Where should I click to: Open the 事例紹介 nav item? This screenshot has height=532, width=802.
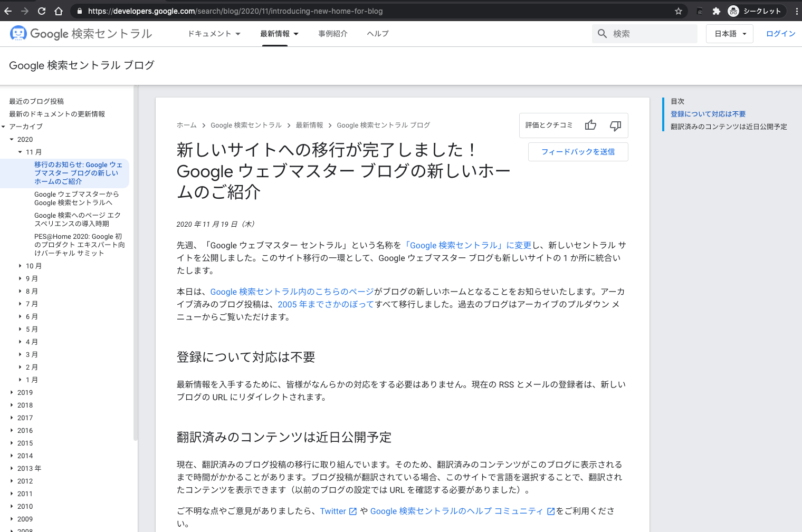point(333,34)
